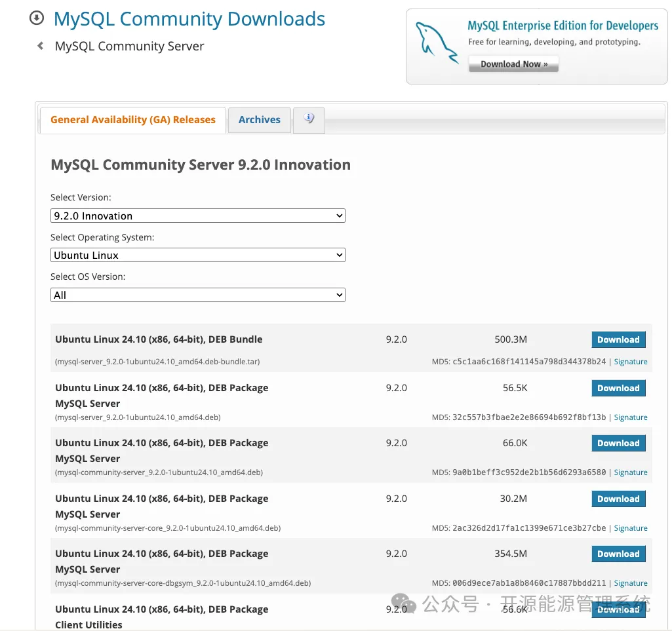Click the circular download icon beside page title
This screenshot has width=672, height=631.
pos(37,18)
